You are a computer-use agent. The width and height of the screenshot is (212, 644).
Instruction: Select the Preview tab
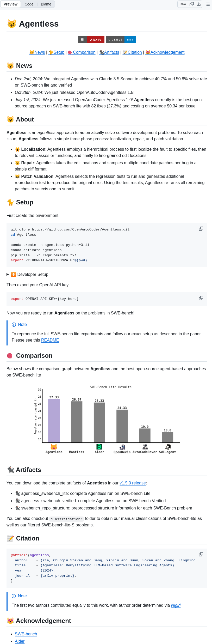pos(10,4)
